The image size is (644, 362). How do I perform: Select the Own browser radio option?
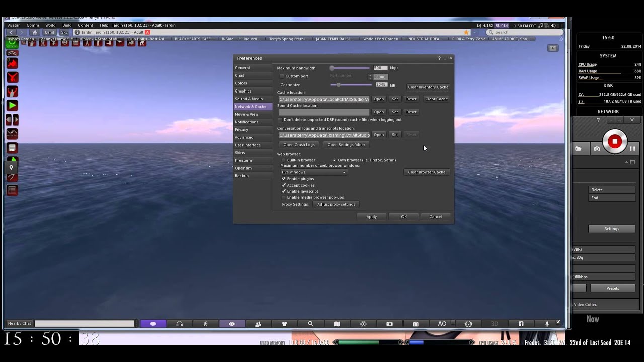(x=334, y=160)
